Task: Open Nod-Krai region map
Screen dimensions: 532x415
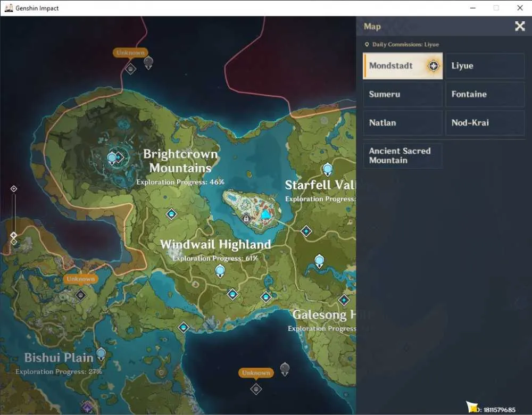Action: coord(485,123)
